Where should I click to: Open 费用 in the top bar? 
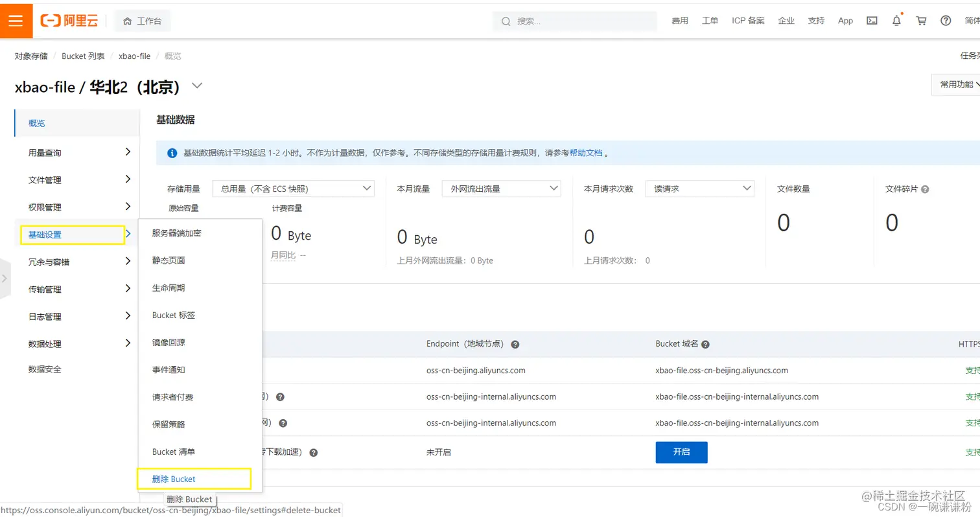[x=680, y=21]
